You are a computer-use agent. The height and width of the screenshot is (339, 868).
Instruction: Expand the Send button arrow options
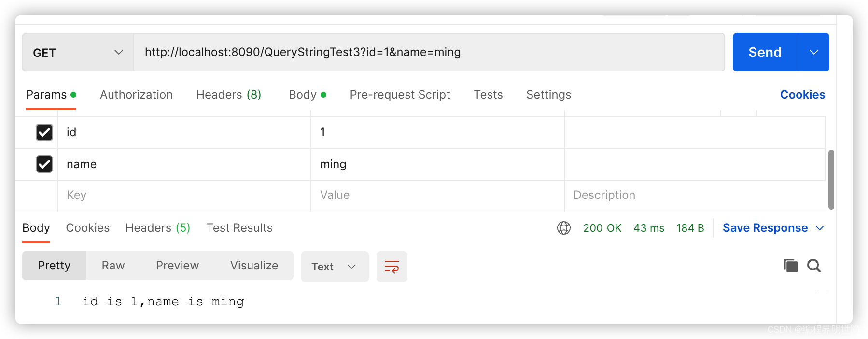click(x=814, y=52)
